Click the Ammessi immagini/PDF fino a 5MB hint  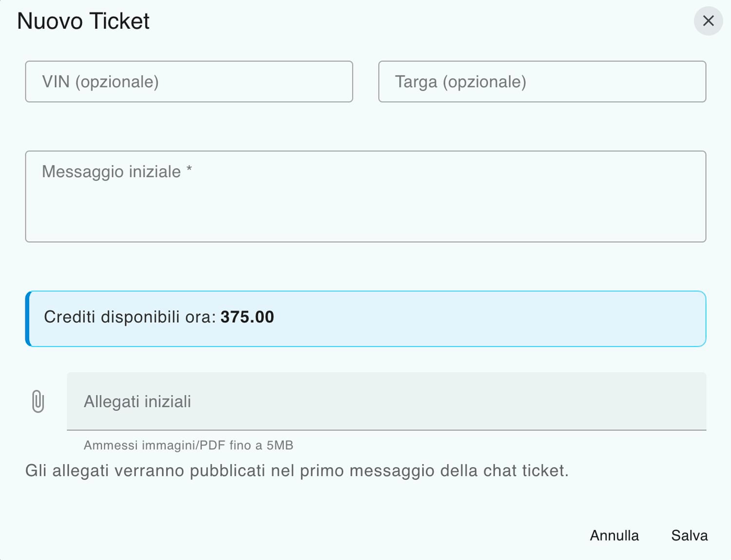tap(189, 445)
